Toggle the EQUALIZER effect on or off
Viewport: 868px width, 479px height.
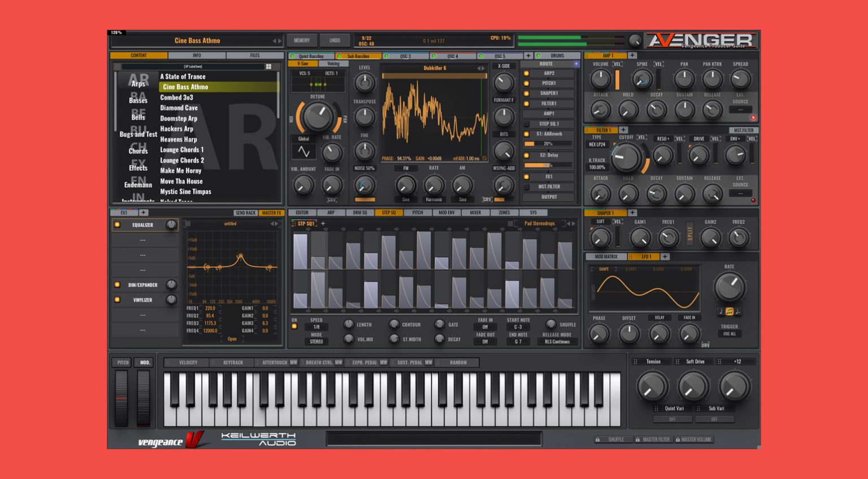point(118,225)
